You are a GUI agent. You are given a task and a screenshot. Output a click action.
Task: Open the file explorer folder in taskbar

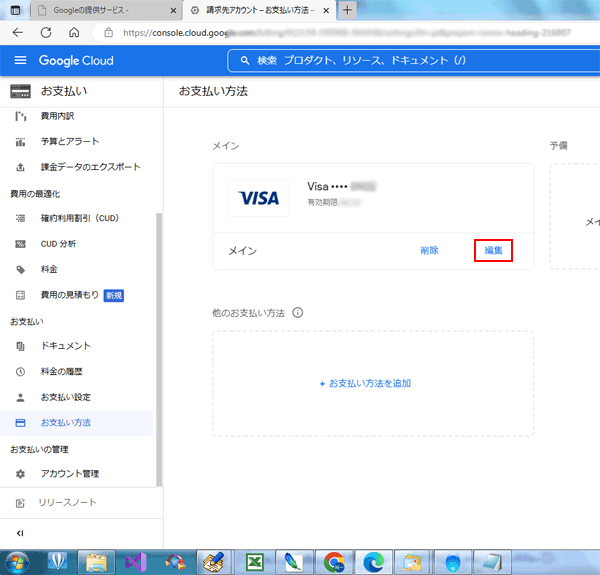click(96, 562)
